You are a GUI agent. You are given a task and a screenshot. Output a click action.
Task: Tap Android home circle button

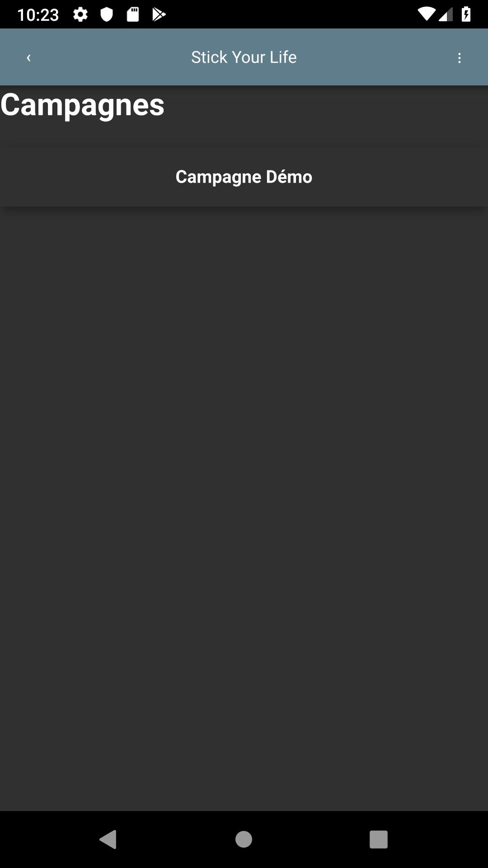point(244,840)
